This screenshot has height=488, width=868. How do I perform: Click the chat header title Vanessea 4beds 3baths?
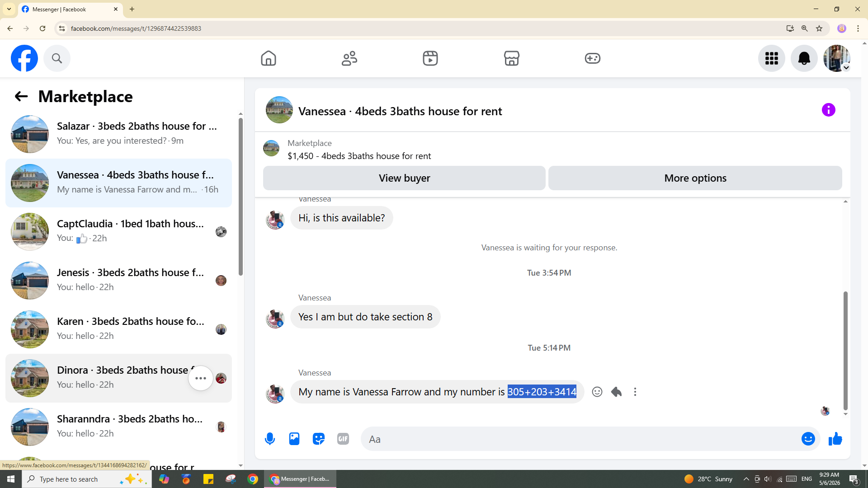tap(400, 111)
